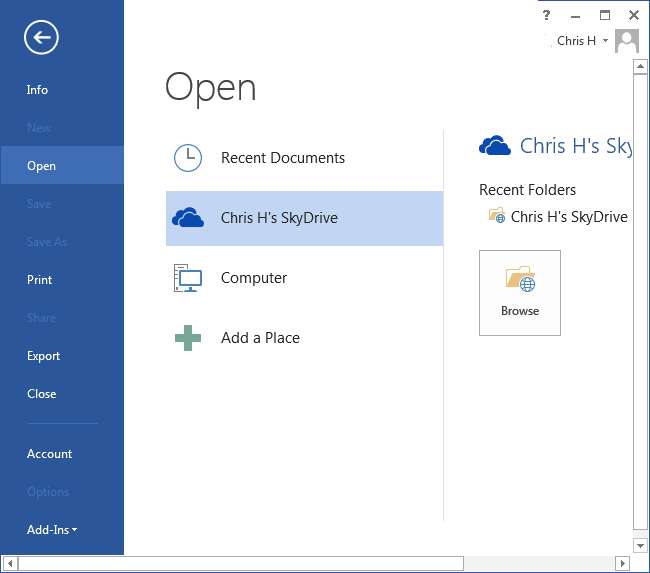The image size is (650, 573).
Task: Click the horizontal scrollbar left arrow
Action: click(9, 564)
